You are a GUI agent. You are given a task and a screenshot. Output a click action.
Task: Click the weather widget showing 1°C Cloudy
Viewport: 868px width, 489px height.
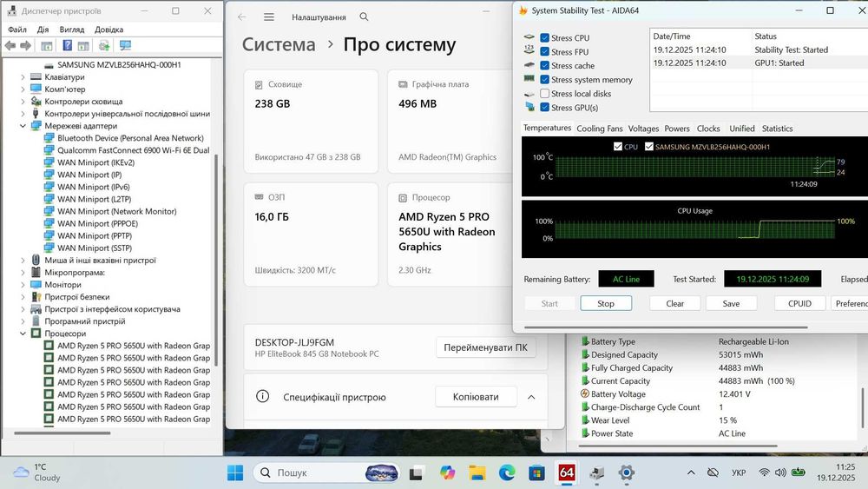(36, 472)
